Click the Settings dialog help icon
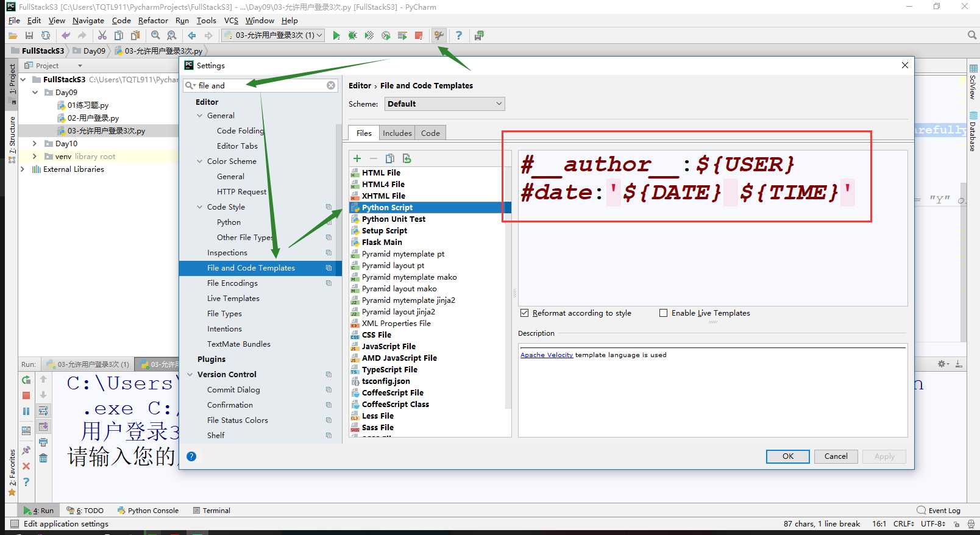 coord(191,456)
